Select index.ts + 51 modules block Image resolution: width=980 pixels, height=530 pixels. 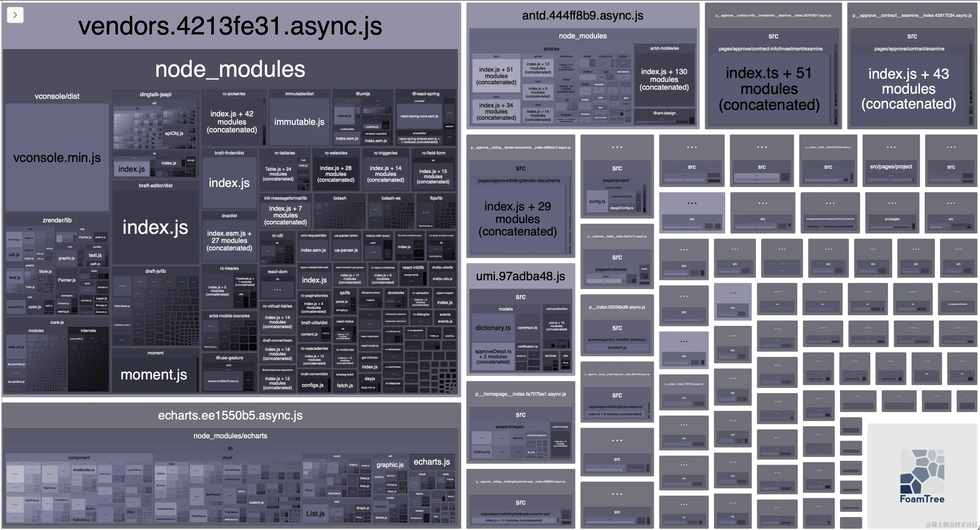(x=768, y=89)
